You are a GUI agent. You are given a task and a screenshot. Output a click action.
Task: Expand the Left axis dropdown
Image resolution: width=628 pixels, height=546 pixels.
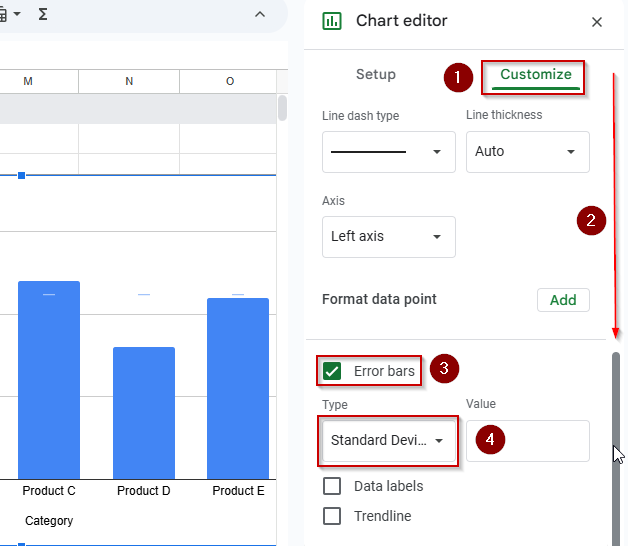[388, 237]
